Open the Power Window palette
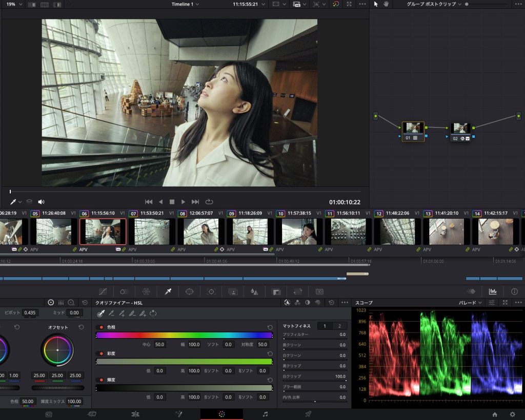The width and height of the screenshot is (525, 420). [189, 291]
